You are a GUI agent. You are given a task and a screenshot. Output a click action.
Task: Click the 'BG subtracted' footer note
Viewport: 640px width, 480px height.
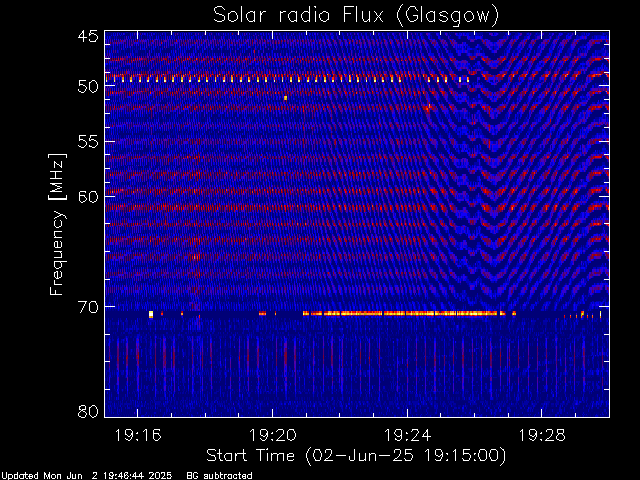219,476
